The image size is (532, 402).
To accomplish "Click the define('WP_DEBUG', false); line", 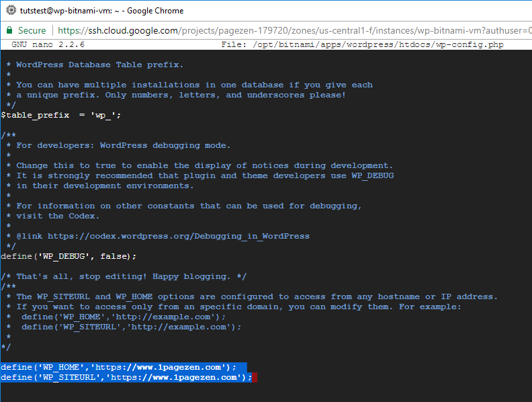I will pos(69,256).
